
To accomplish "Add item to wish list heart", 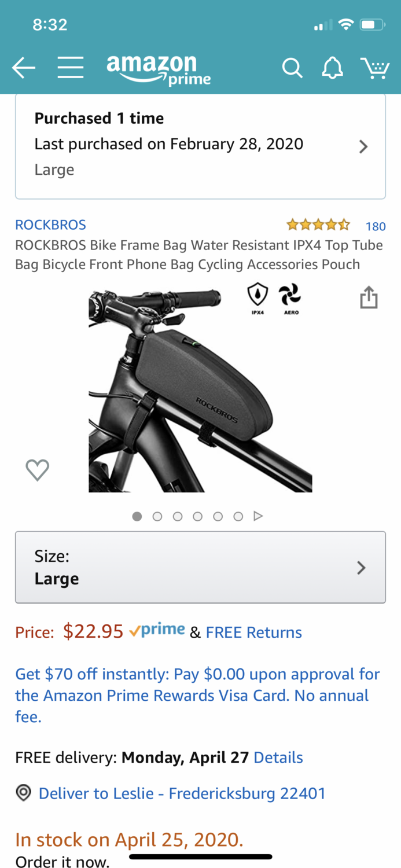I will 38,469.
